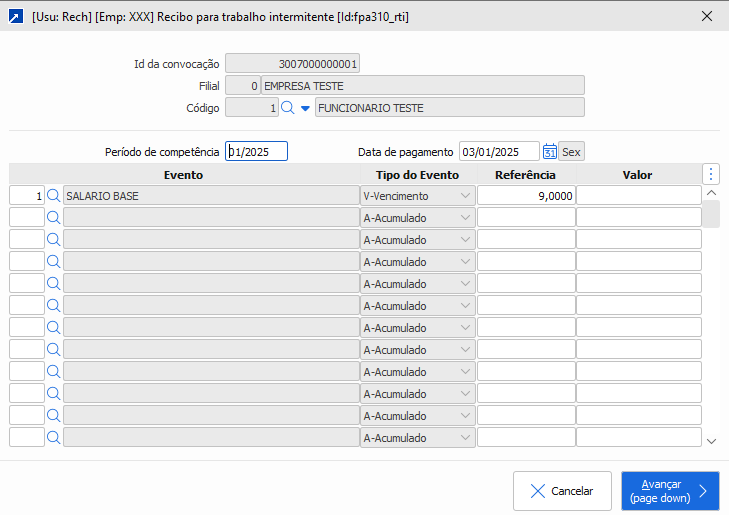Viewport: 729px width, 515px height.
Task: Open calendar picker for Data de pagamento
Action: click(x=549, y=152)
